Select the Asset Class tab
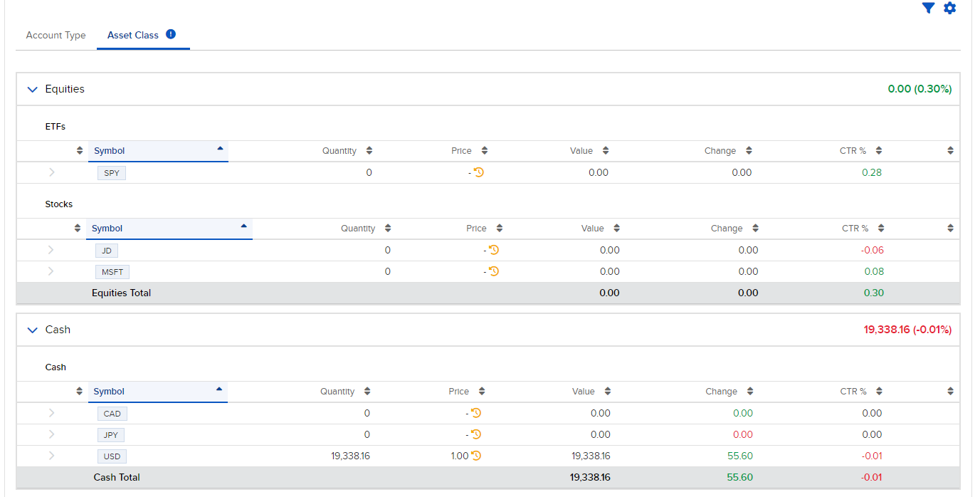This screenshot has width=980, height=497. coord(133,35)
